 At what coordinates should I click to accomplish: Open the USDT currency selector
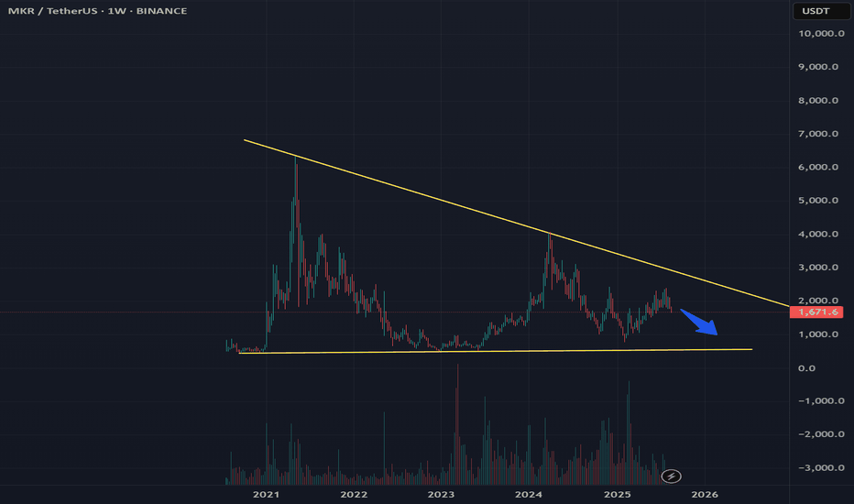pyautogui.click(x=821, y=11)
